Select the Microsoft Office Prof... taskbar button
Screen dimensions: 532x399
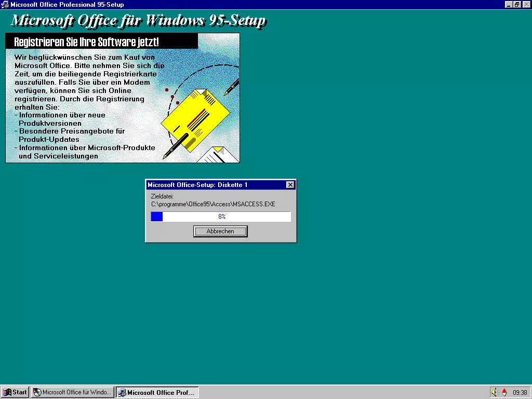pyautogui.click(x=157, y=393)
